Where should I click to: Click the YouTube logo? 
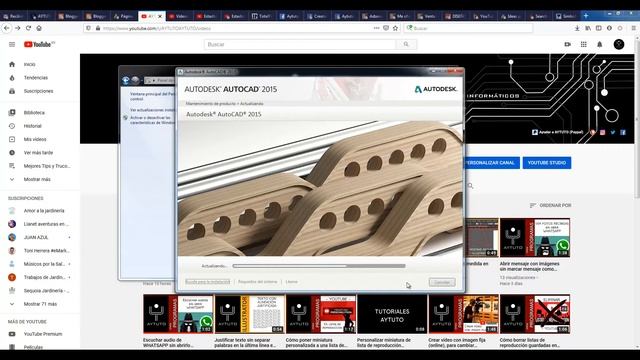(39, 44)
